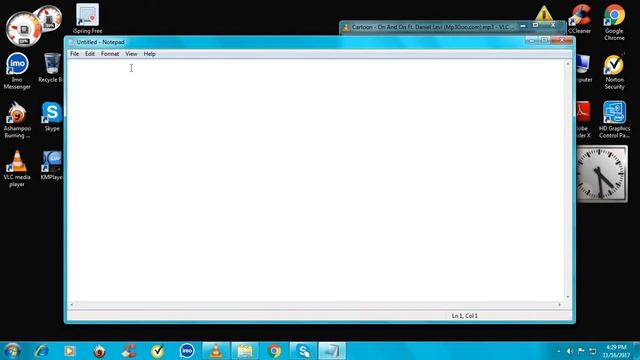Image resolution: width=640 pixels, height=360 pixels.
Task: Open the network tray icon
Action: coord(593,351)
